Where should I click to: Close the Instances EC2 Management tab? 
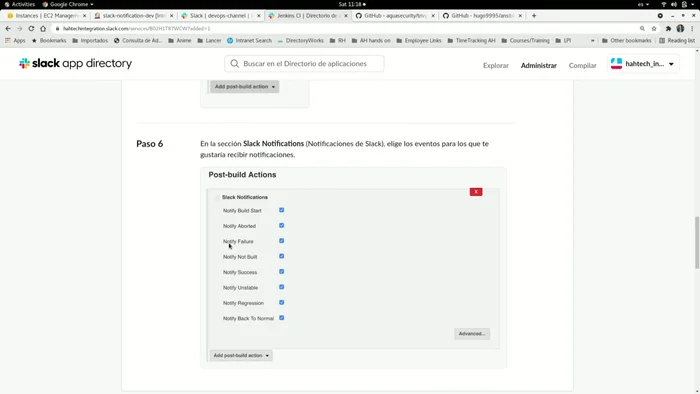tap(84, 16)
